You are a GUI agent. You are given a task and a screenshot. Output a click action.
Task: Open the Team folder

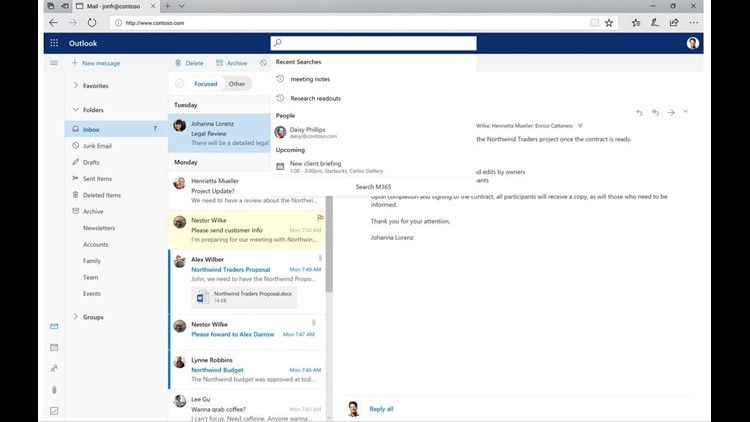click(90, 277)
